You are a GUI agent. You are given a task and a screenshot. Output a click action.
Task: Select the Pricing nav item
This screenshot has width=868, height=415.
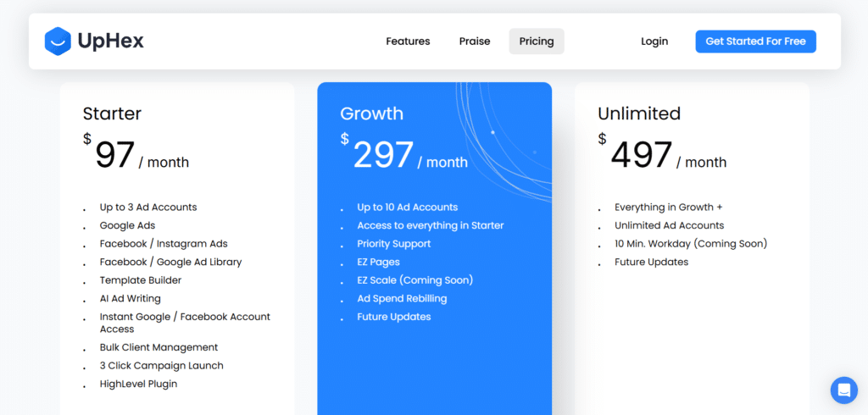537,41
